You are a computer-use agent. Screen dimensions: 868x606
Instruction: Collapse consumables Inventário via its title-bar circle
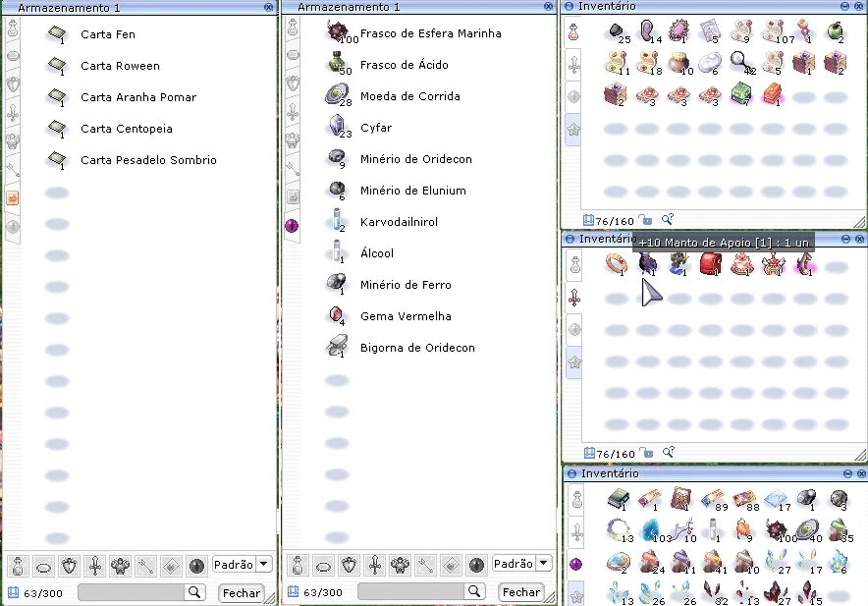570,6
